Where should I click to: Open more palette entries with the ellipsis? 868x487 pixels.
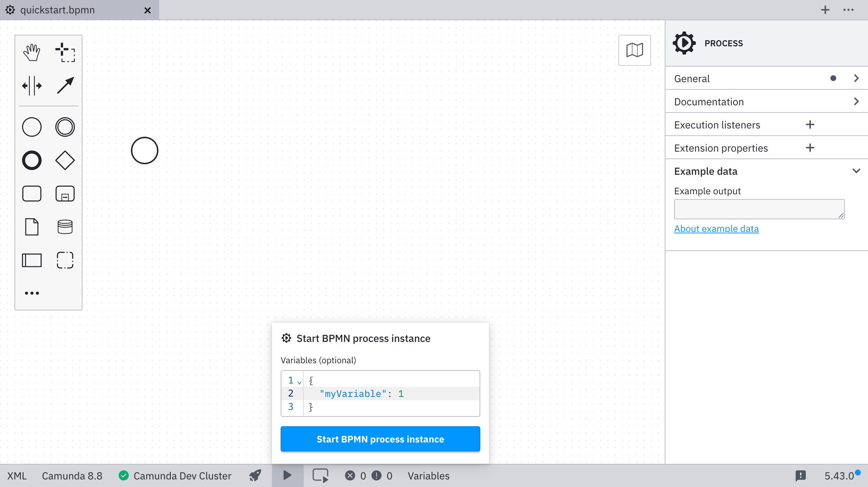[31, 293]
